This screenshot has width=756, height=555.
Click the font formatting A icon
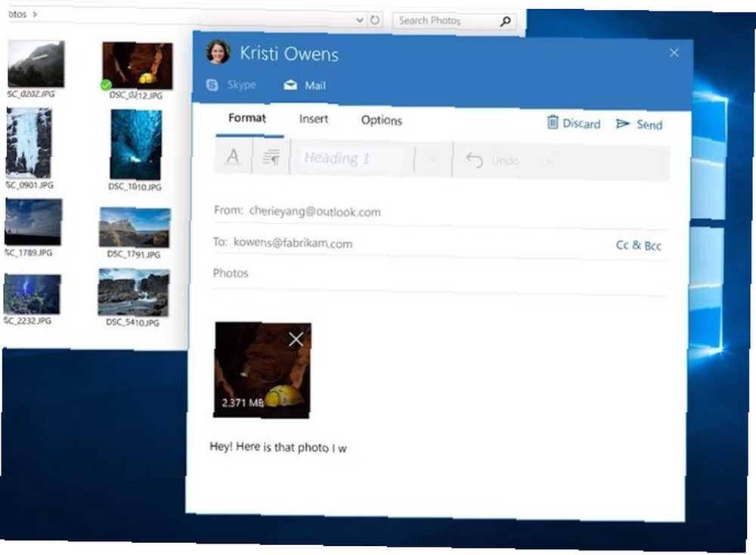point(233,157)
